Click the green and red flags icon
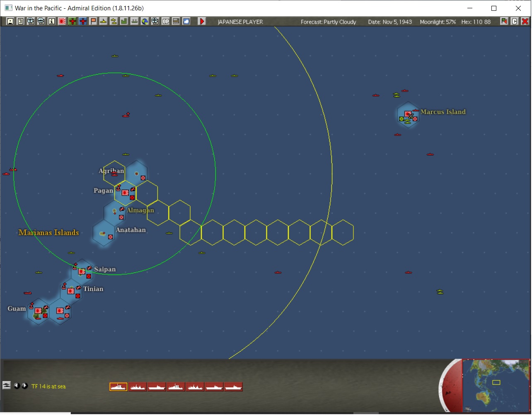532x415 pixels. (504, 22)
